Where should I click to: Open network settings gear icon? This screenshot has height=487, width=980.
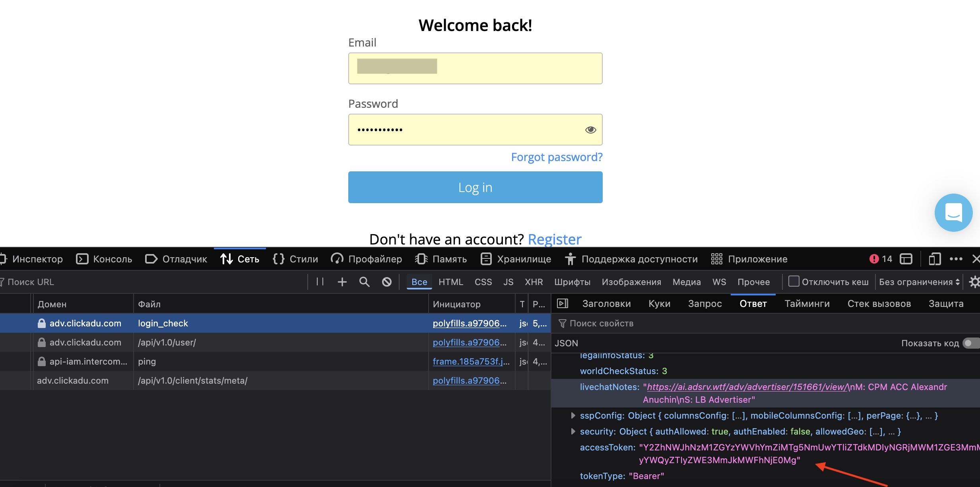point(974,282)
